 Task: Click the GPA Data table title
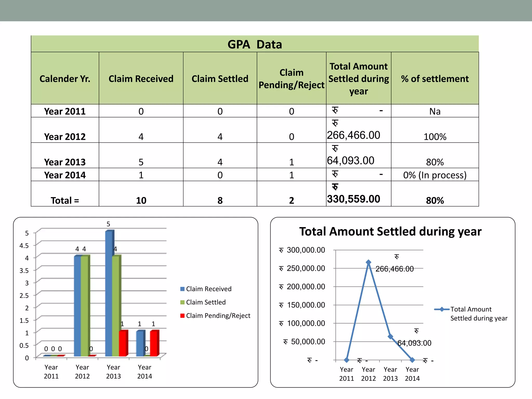coord(255,44)
